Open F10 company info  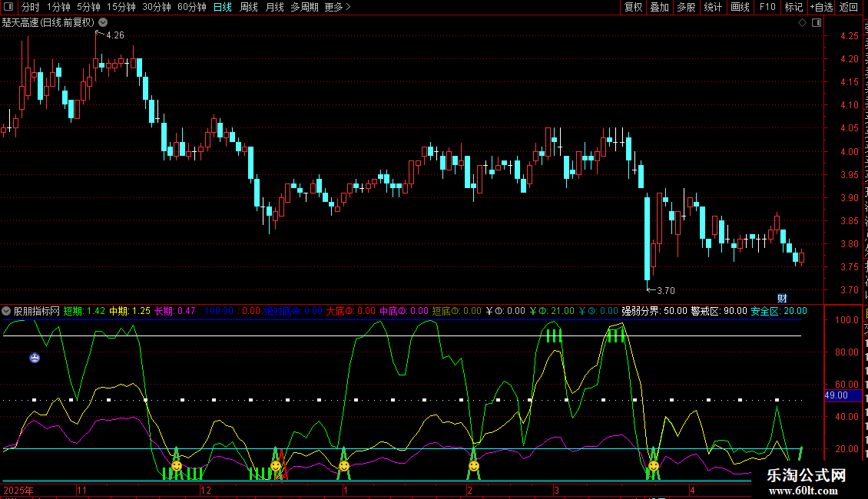pos(767,7)
